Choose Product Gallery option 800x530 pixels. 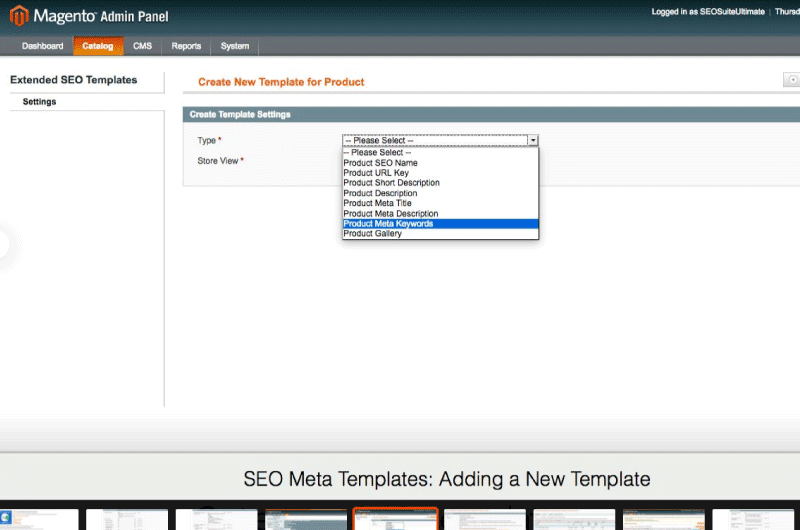click(440, 234)
